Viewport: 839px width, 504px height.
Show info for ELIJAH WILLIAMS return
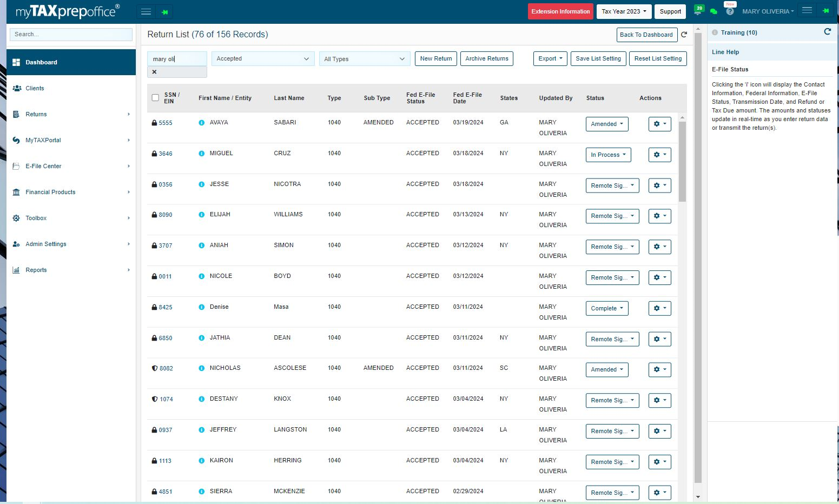(x=201, y=215)
